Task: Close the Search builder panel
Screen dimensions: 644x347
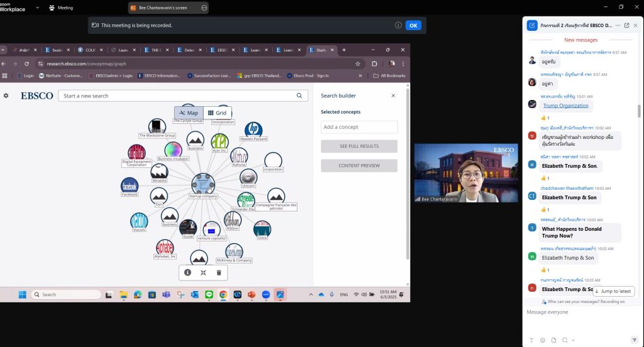Action: (x=393, y=96)
